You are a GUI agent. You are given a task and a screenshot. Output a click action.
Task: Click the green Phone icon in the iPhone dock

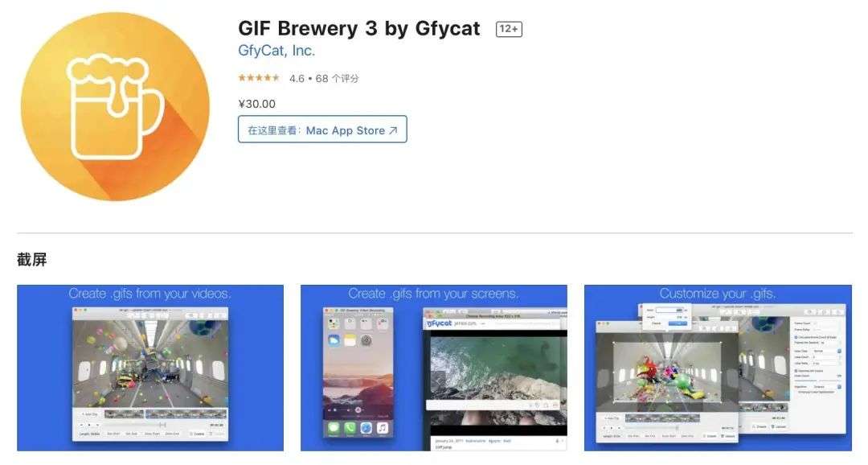tap(350, 427)
